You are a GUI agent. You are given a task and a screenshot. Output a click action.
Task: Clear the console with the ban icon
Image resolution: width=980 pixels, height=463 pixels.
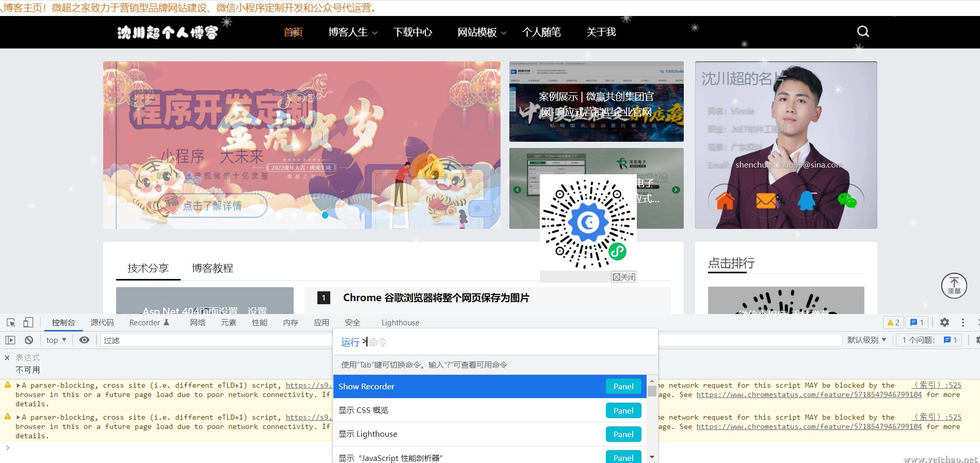(x=29, y=340)
